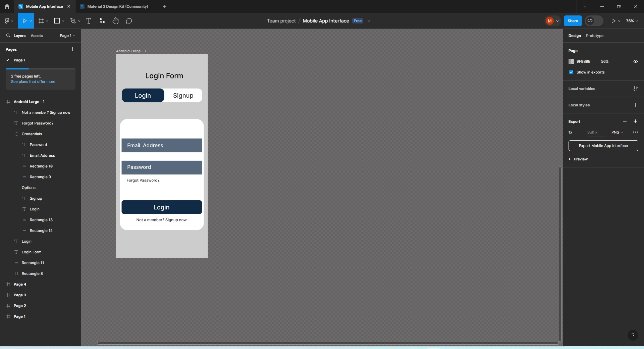Click the Share button

tap(573, 21)
